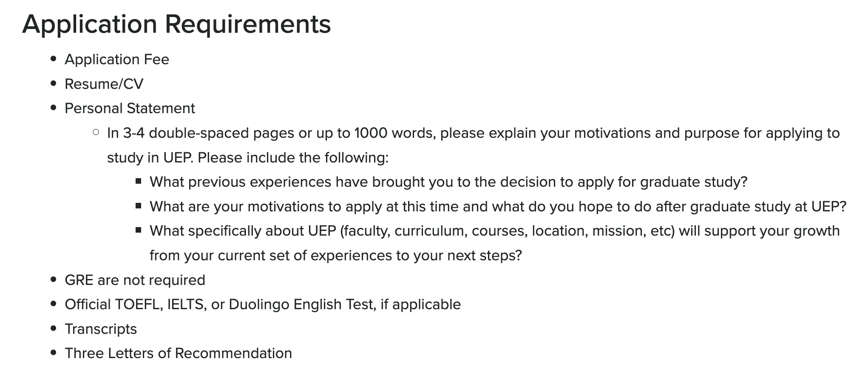Click the Transcripts list item
This screenshot has height=370, width=868.
tap(101, 329)
